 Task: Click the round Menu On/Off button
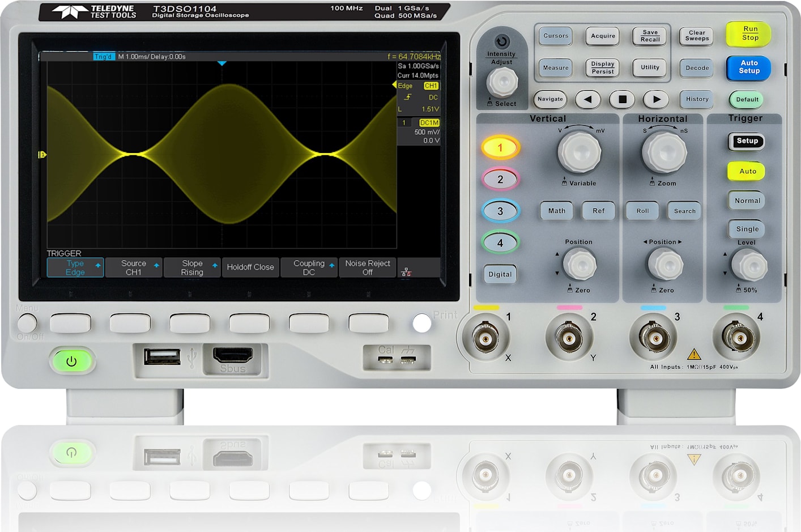click(x=27, y=324)
